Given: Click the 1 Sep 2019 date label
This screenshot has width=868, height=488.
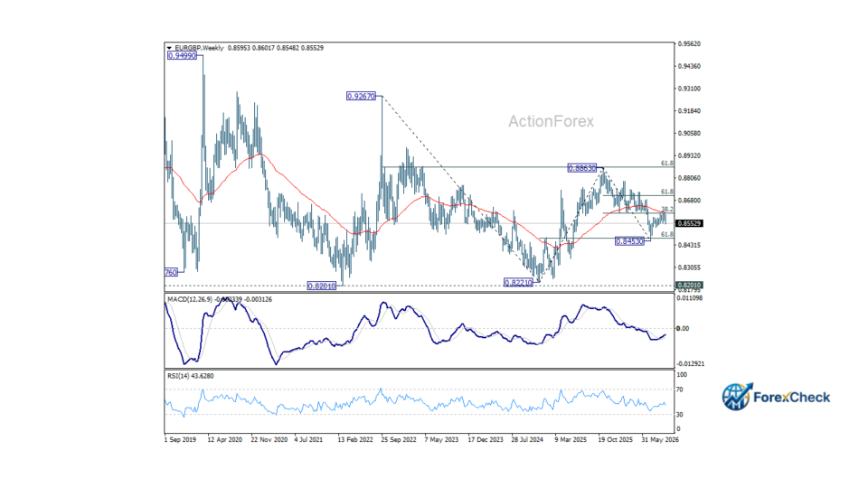Looking at the screenshot, I should point(181,440).
